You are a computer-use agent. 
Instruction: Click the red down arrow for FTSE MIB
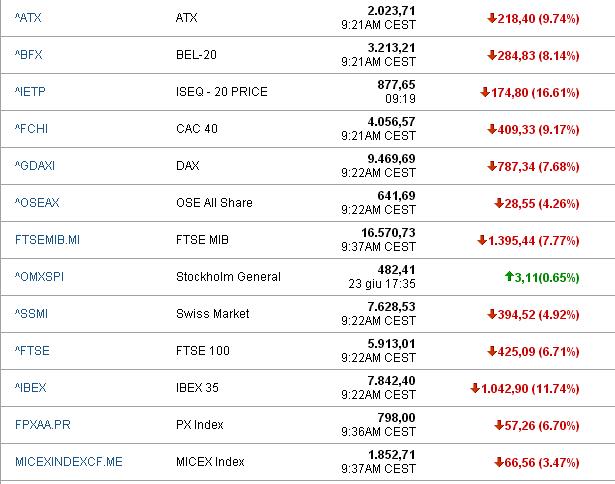coord(482,240)
